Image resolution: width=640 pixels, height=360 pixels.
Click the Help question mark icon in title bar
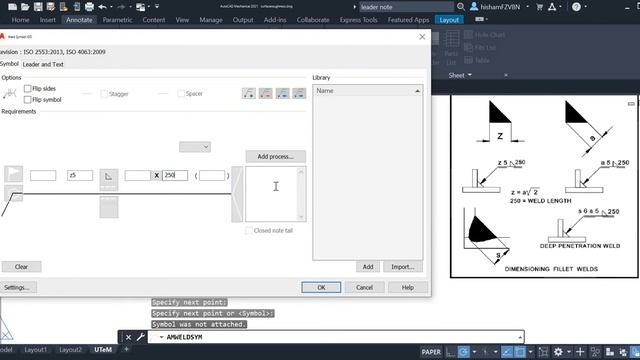[x=576, y=7]
